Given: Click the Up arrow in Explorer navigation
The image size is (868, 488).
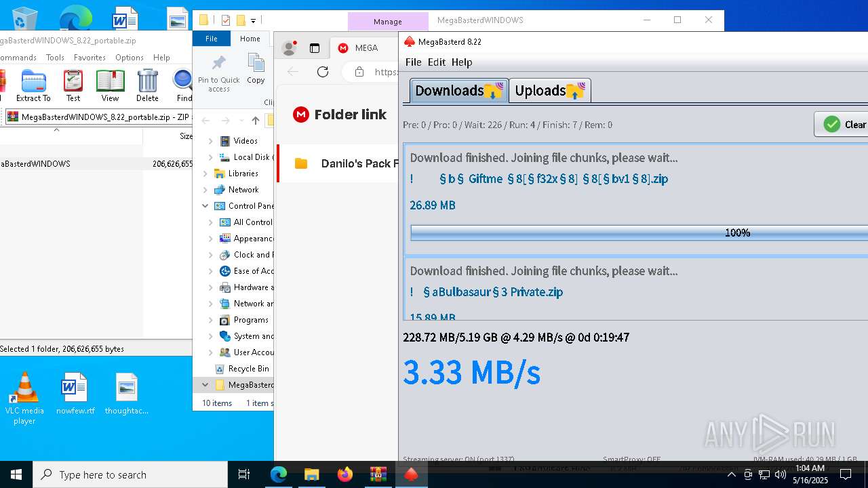Looking at the screenshot, I should [255, 121].
